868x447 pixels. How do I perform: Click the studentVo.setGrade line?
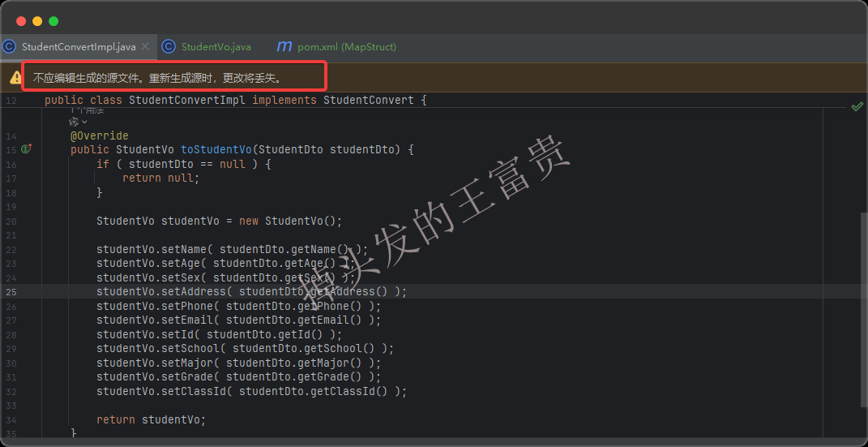pyautogui.click(x=239, y=377)
